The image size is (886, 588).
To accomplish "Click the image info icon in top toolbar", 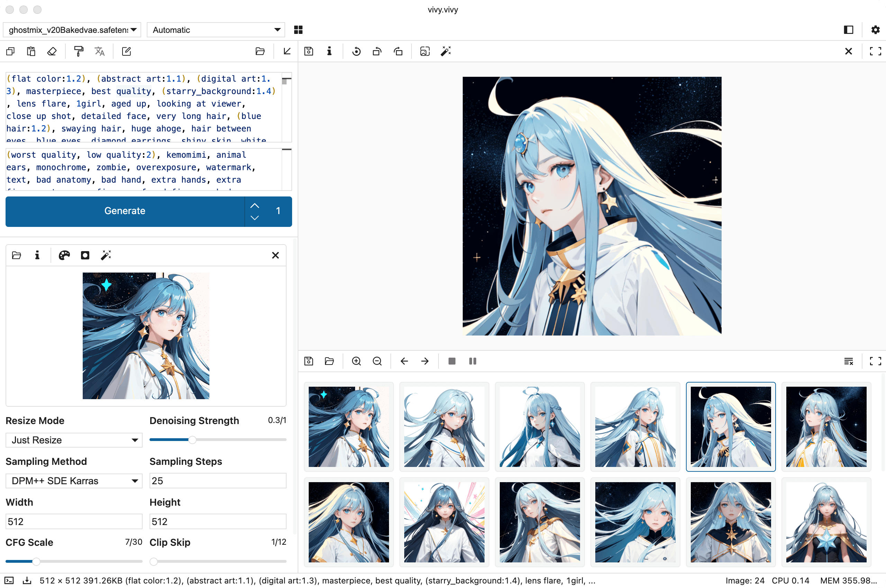I will coord(329,52).
